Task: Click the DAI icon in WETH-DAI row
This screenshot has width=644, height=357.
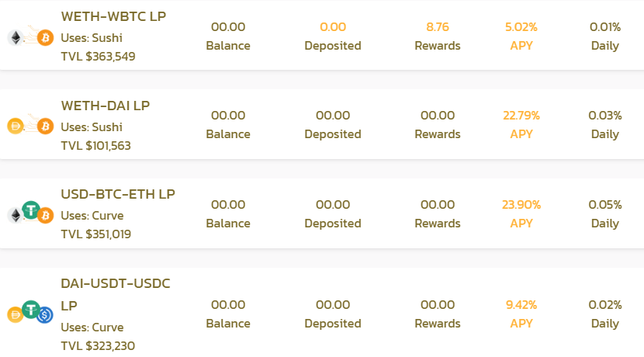Action: tap(16, 127)
